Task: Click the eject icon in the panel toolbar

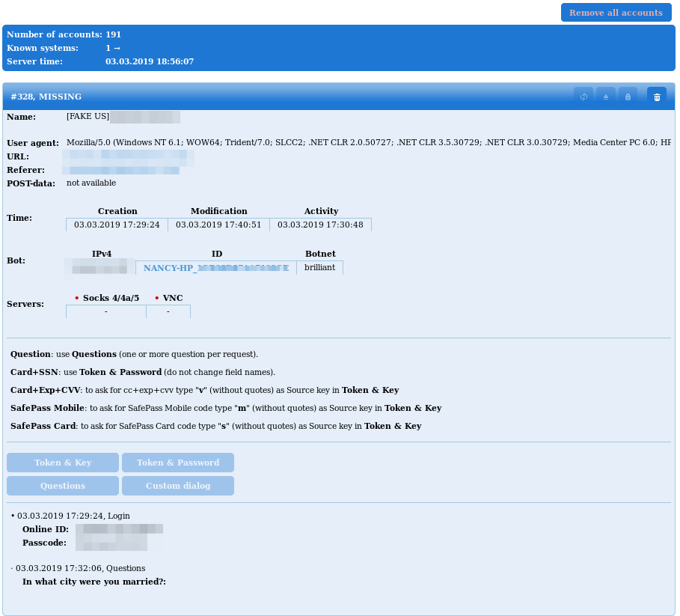Action: (606, 97)
